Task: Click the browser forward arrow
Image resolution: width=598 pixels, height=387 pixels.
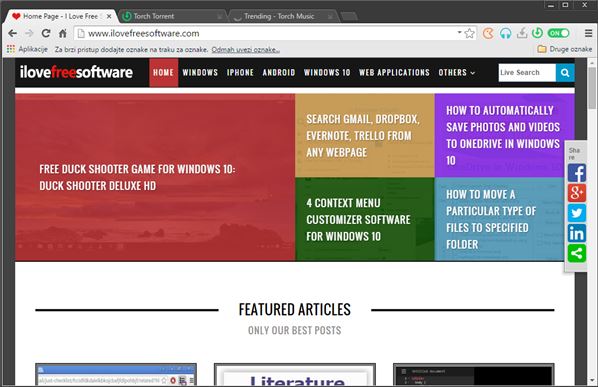Action: (x=29, y=34)
